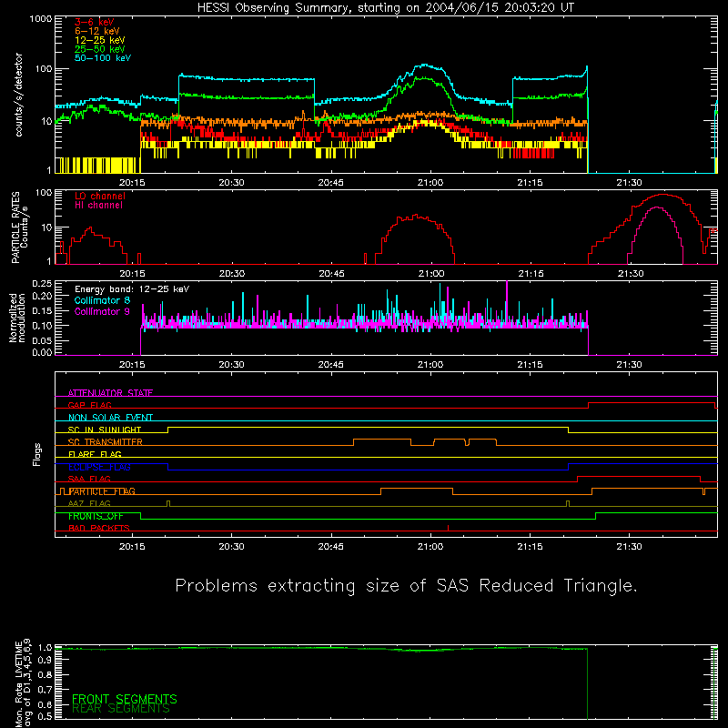The image size is (728, 728).
Task: Select the REAR SEGMENTS legend label
Action: pyautogui.click(x=121, y=709)
